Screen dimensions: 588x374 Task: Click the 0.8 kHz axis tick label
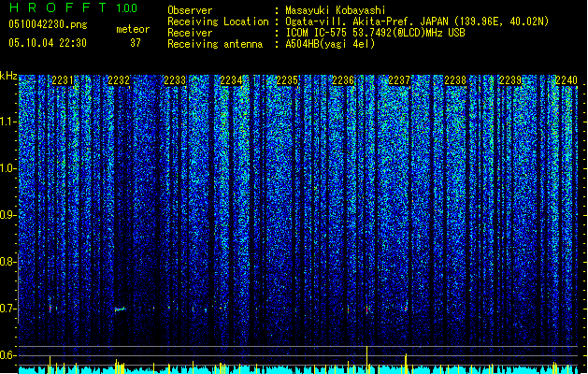pyautogui.click(x=8, y=262)
